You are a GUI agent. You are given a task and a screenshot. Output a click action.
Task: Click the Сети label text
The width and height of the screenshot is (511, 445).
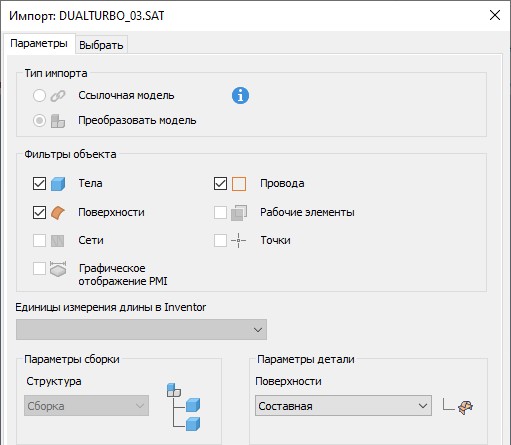click(91, 240)
